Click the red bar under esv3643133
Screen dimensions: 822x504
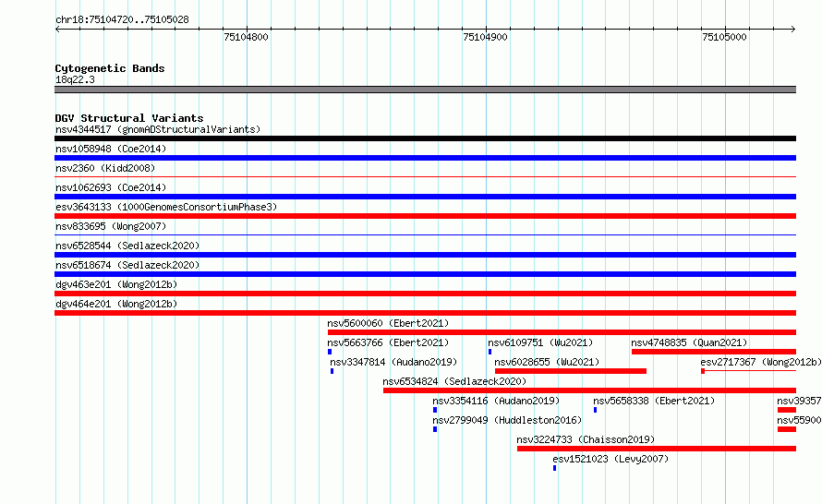[x=425, y=216]
